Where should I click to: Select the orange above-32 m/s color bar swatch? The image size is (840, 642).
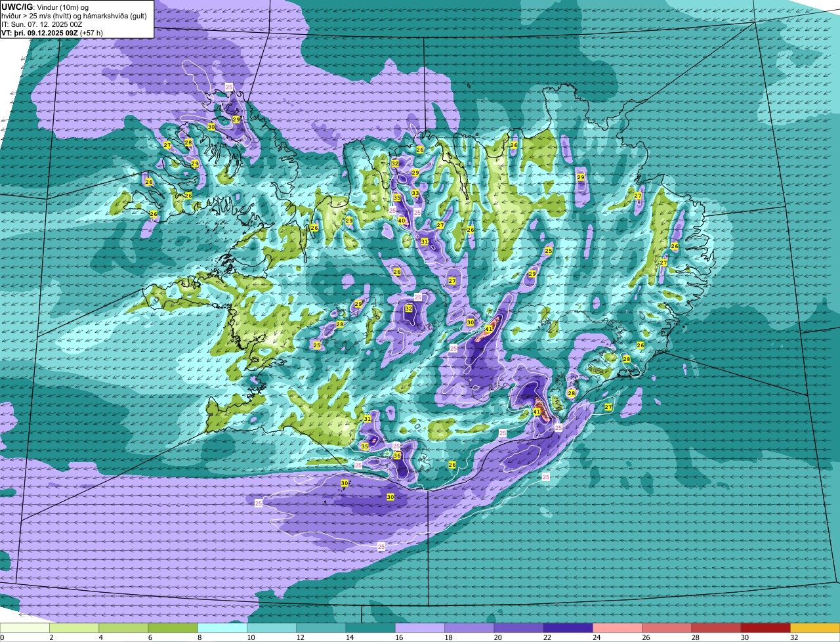815,628
